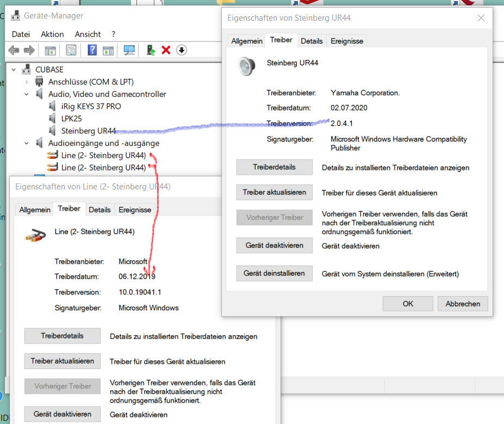Expand the Anschlüsse (COM & LPT) node

tap(26, 82)
